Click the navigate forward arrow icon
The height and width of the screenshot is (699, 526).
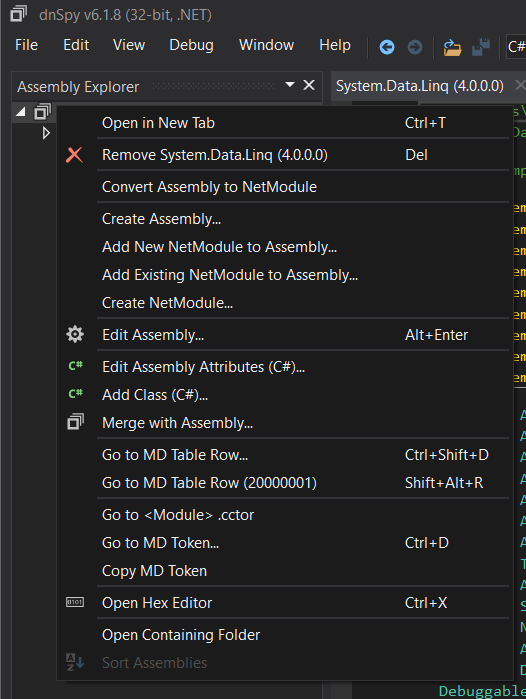tap(415, 47)
